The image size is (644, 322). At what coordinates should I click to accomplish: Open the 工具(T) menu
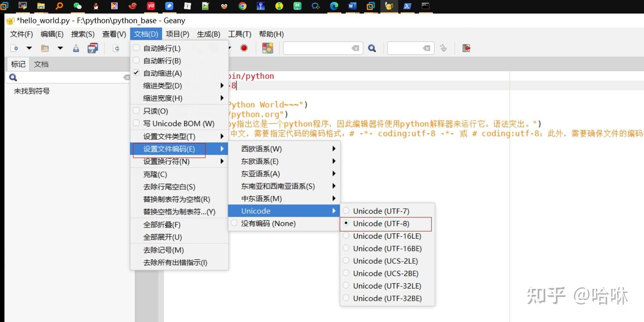[x=240, y=34]
